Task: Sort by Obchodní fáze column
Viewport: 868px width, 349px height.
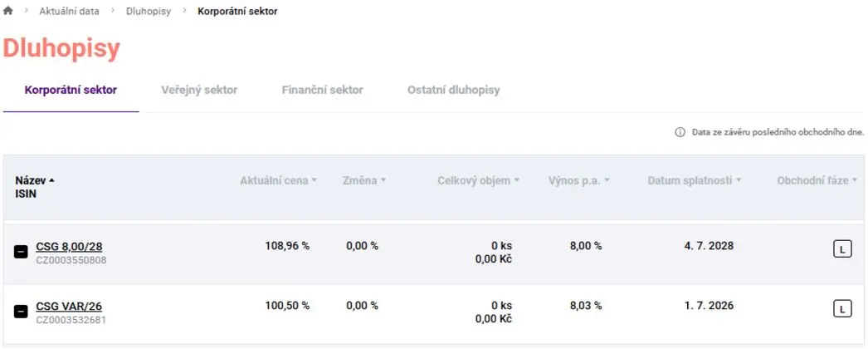Action: [817, 180]
